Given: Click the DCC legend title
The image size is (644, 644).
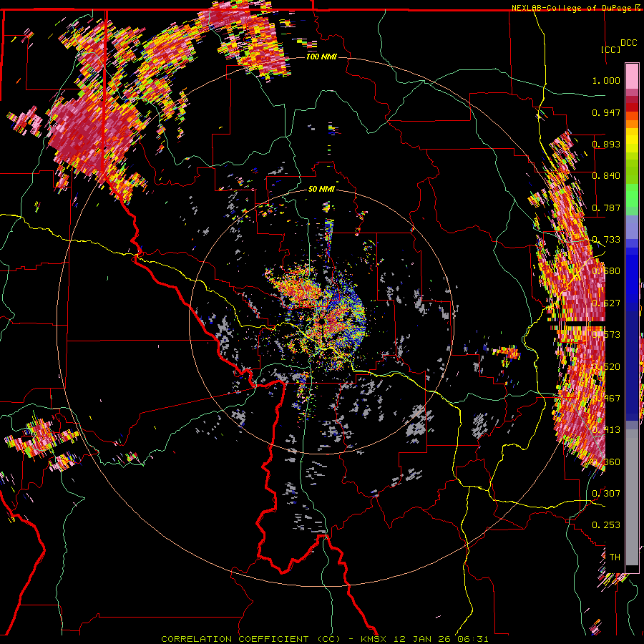Looking at the screenshot, I should coord(628,43).
